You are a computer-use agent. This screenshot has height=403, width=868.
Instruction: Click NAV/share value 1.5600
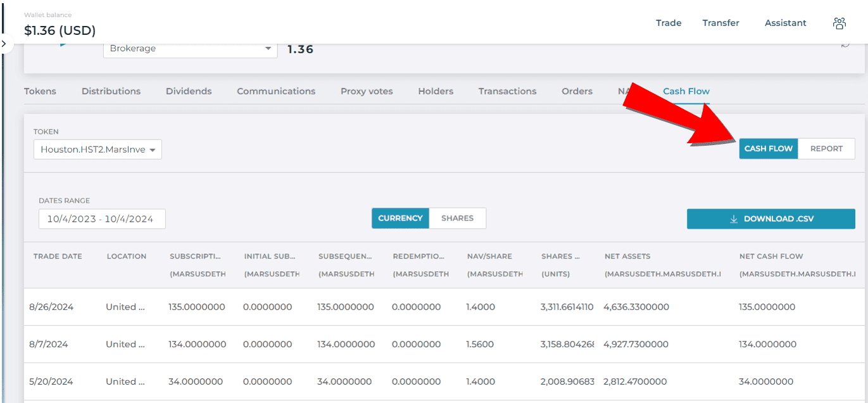tap(481, 344)
